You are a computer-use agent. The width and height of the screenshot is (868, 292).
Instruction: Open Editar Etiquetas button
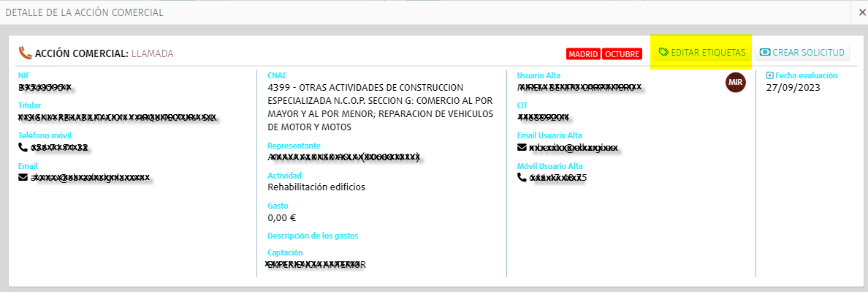pos(702,53)
